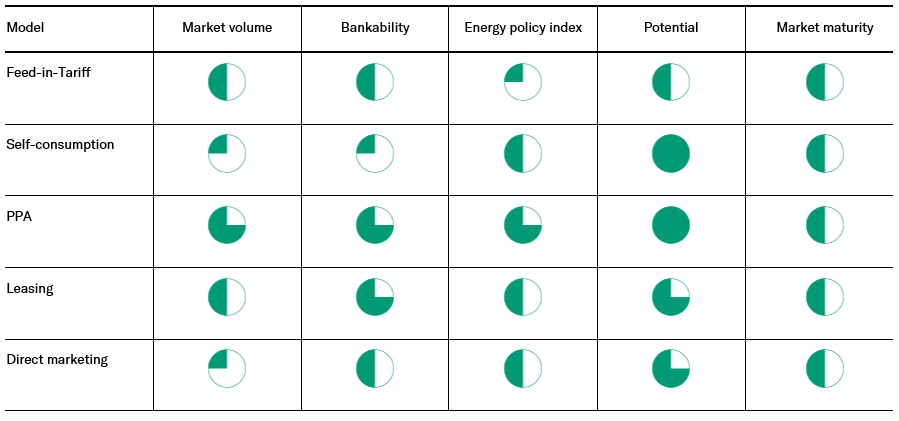Click the Direct marketing row label
Image resolution: width=899 pixels, height=421 pixels.
(57, 360)
